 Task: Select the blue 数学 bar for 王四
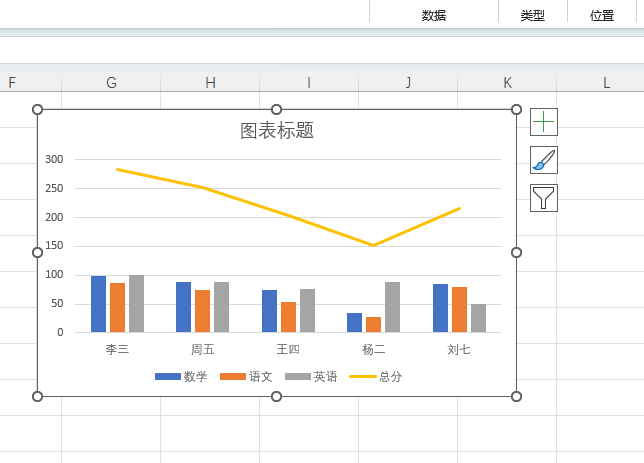[269, 311]
